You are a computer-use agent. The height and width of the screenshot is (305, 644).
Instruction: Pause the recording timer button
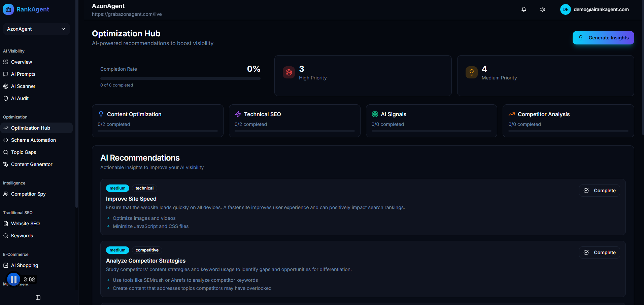(x=14, y=279)
